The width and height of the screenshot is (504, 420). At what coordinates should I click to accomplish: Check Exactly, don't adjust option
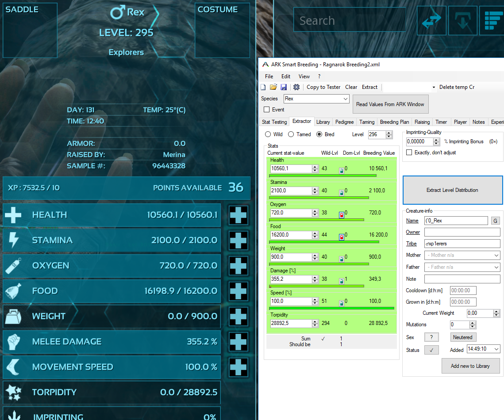(x=409, y=152)
